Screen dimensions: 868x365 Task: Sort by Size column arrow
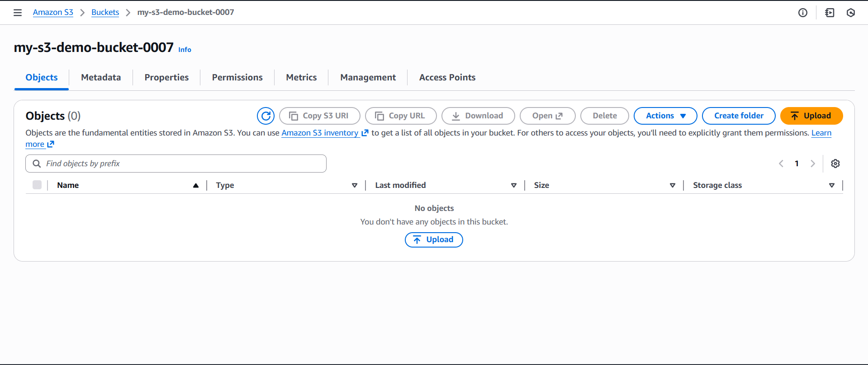coord(673,185)
